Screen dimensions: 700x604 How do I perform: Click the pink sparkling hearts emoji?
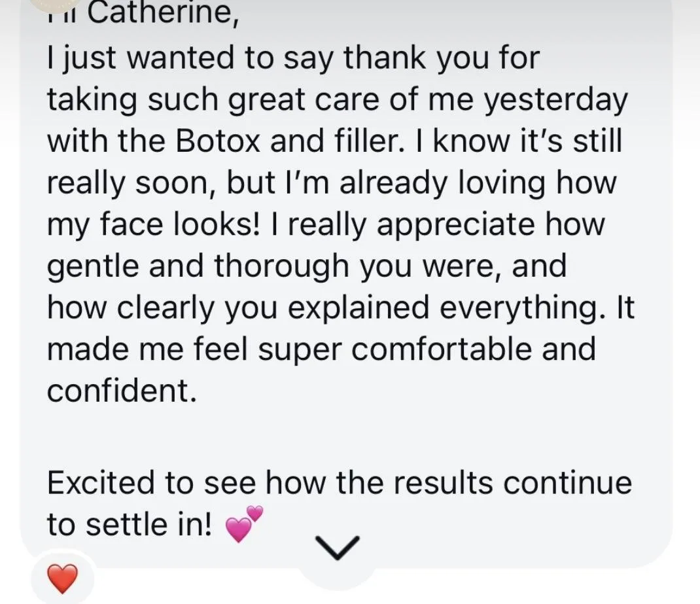click(244, 524)
